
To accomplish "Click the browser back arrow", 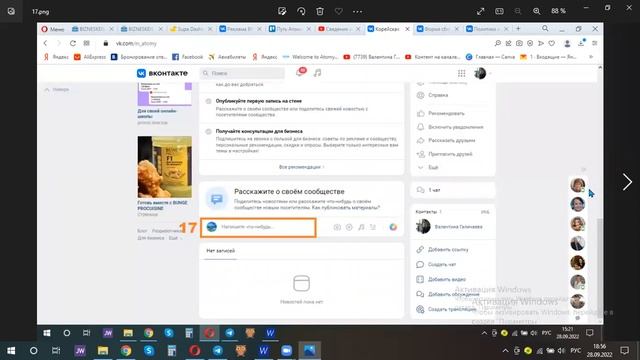I will (x=45, y=43).
